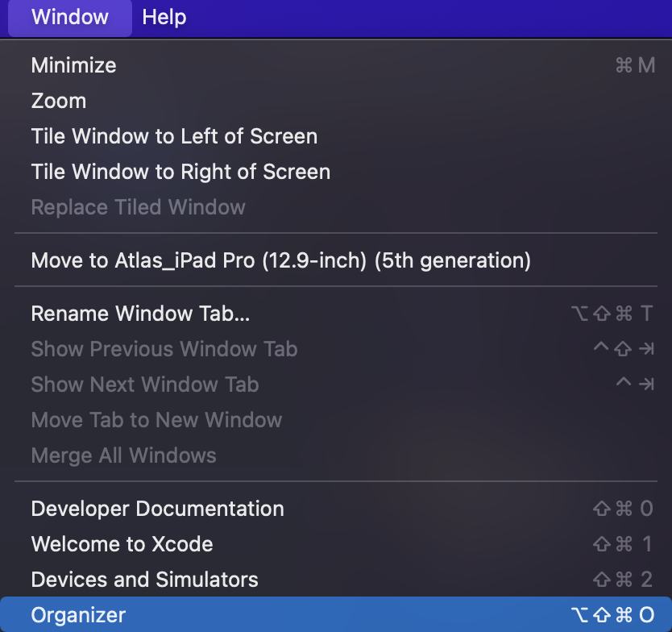Select Move Tab to New Window
Viewport: 672px width, 632px height.
tap(336, 420)
